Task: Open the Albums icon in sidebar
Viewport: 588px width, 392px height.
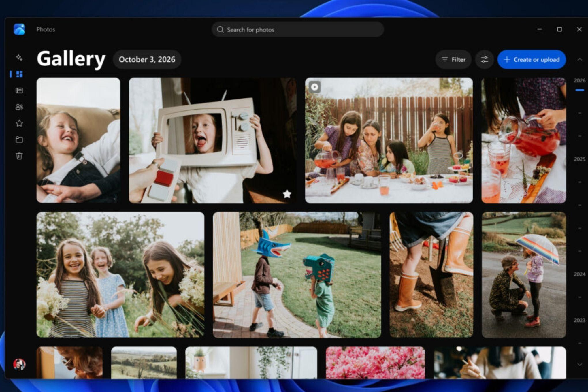Action: pyautogui.click(x=19, y=91)
